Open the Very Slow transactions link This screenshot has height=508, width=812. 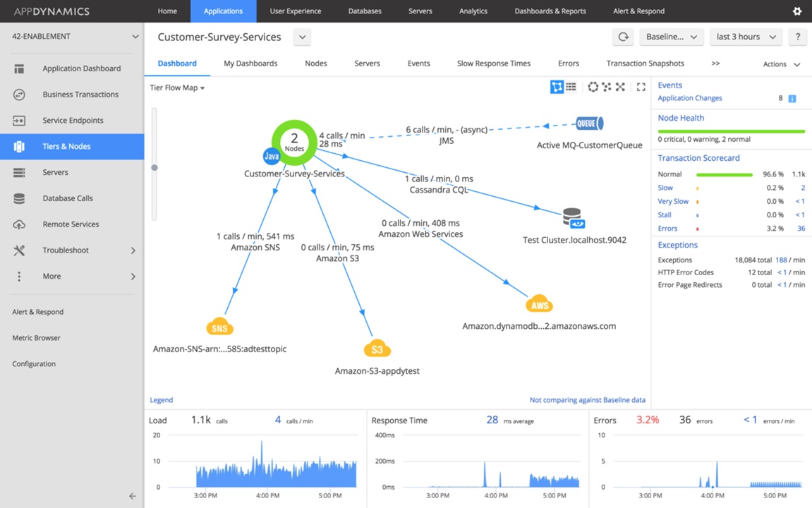click(673, 202)
